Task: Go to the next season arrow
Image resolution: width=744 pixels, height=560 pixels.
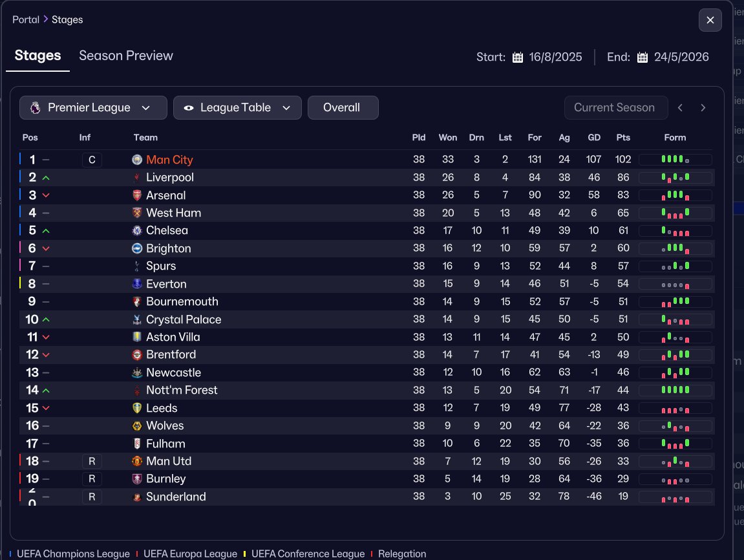Action: (x=703, y=108)
